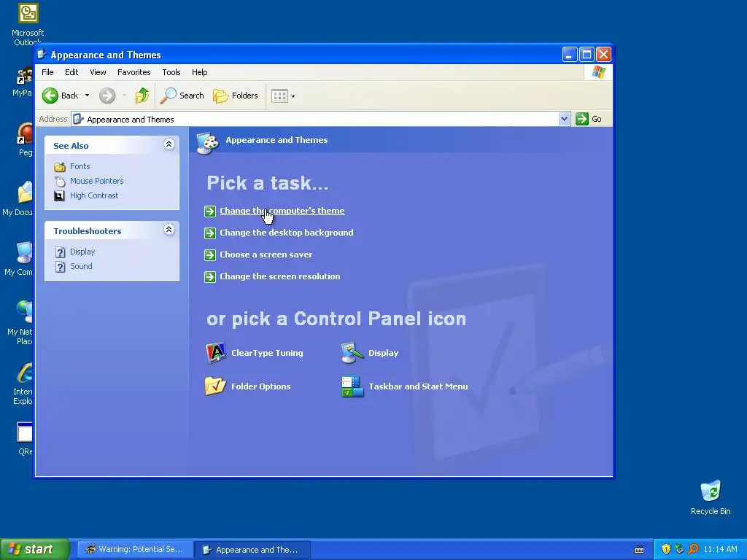This screenshot has width=747, height=560.
Task: Open Display troubleshooter link
Action: (x=82, y=252)
